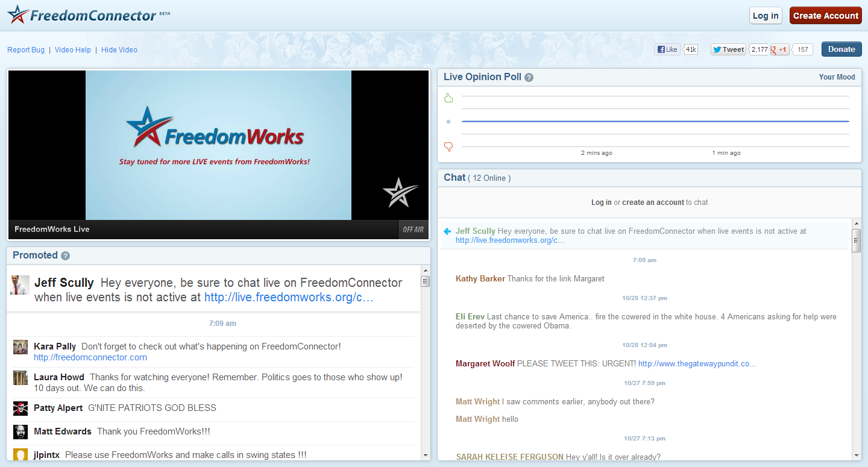Select the neutral mood dot
Screen dimensions: 868x467
click(448, 122)
